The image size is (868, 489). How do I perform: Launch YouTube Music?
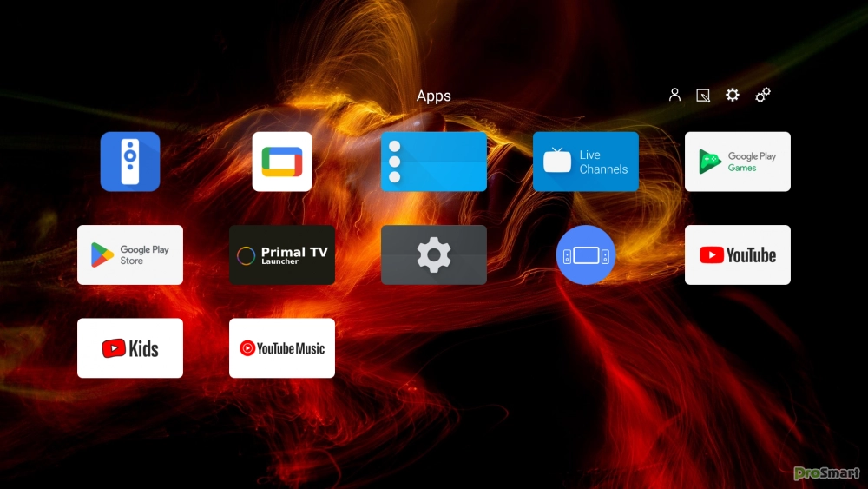click(282, 348)
